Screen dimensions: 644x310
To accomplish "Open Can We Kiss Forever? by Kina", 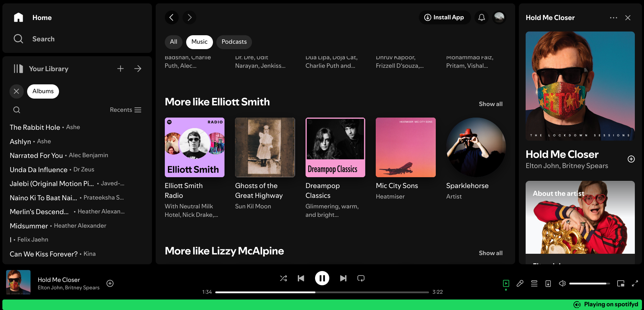I will [77, 254].
